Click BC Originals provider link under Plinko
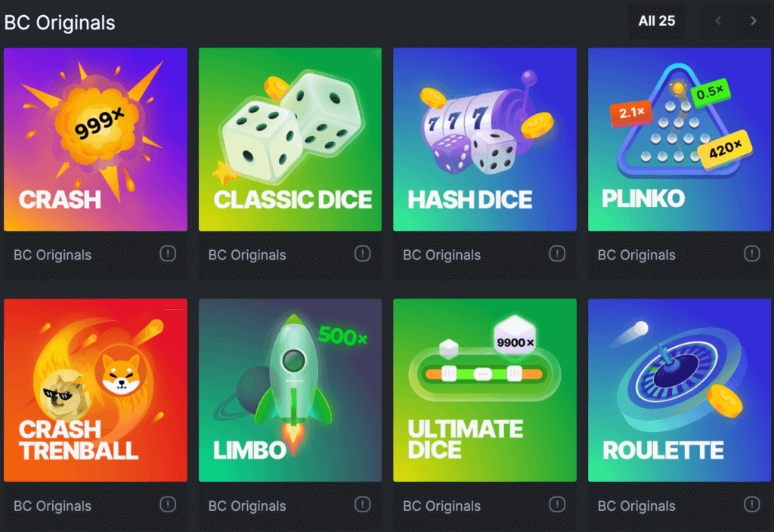774x532 pixels. [636, 255]
